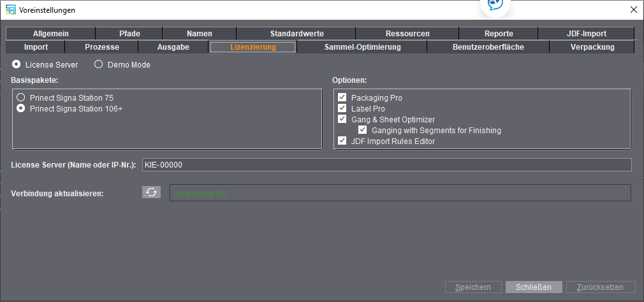Toggle Ganging with Segments for Finishing
The height and width of the screenshot is (302, 644).
point(363,130)
